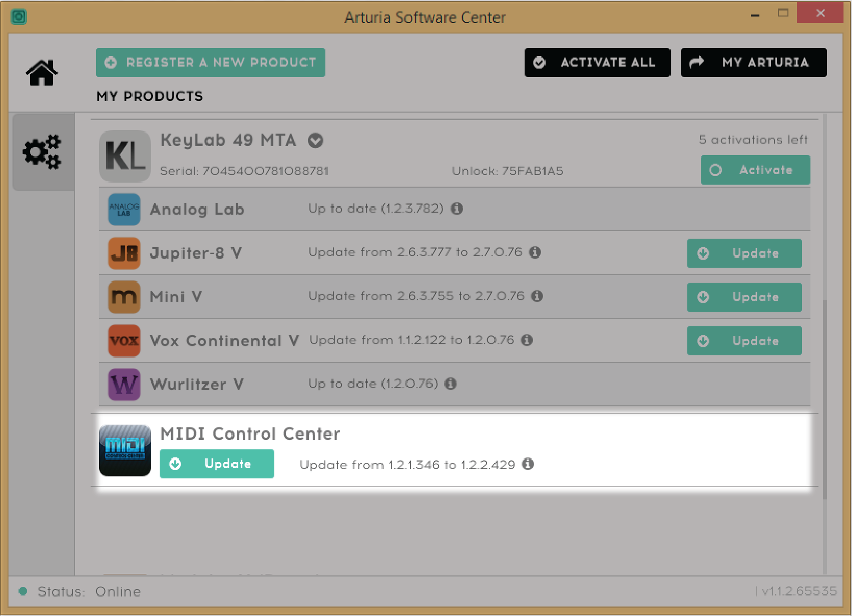Viewport: 852px width, 616px height.
Task: Activate KeyLab 49 MTA license
Action: click(755, 170)
